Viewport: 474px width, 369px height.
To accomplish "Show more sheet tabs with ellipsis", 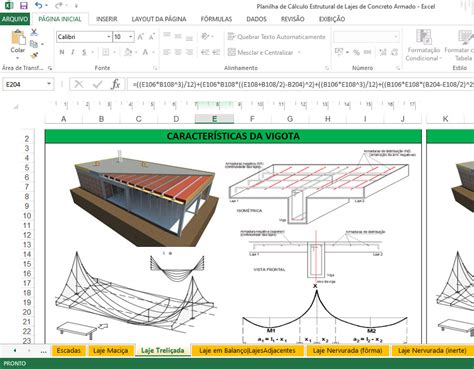I will coord(43,351).
